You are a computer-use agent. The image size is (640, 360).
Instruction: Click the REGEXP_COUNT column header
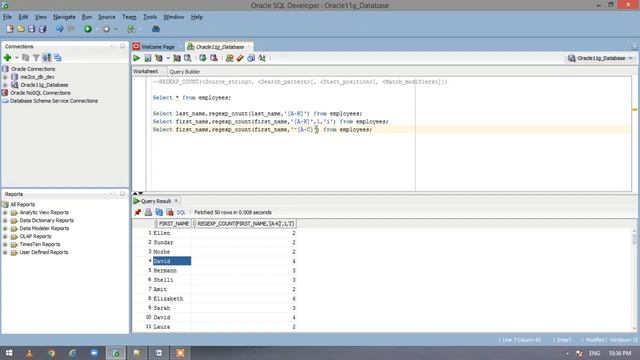coord(244,224)
